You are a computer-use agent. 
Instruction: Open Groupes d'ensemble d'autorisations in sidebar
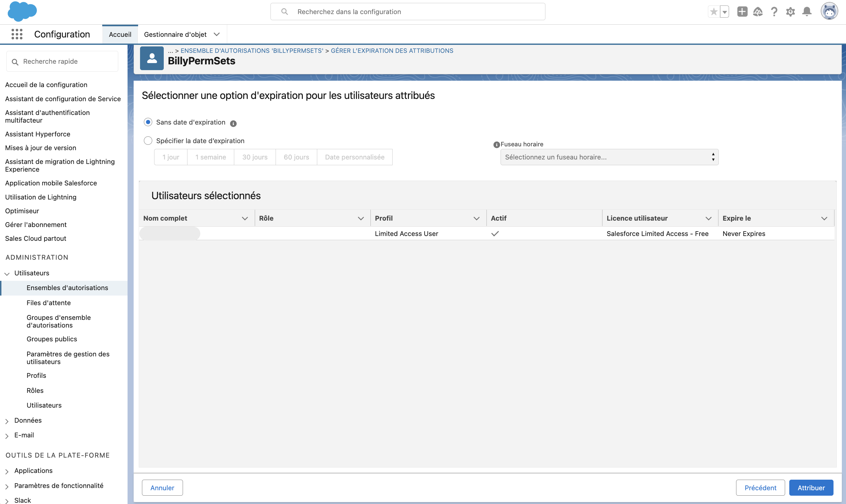tap(58, 321)
